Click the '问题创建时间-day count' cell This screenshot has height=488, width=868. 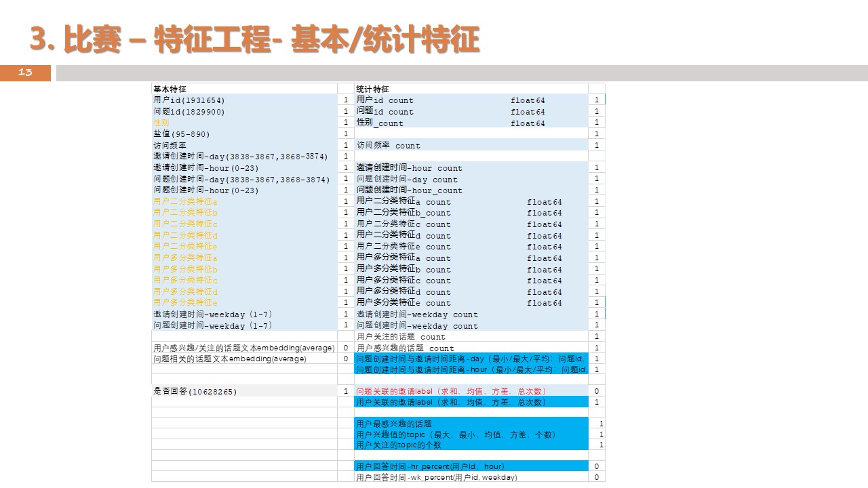(471, 179)
